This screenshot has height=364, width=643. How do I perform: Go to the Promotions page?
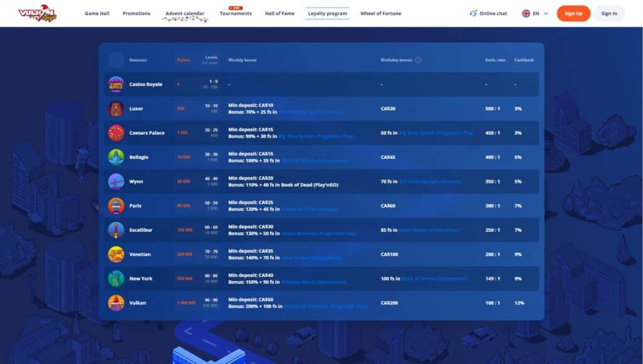pyautogui.click(x=136, y=14)
